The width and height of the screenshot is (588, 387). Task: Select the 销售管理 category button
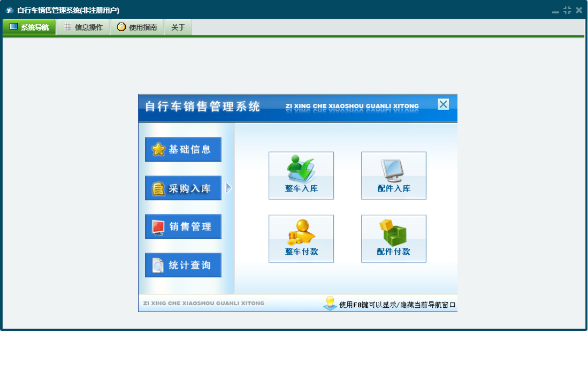point(183,226)
